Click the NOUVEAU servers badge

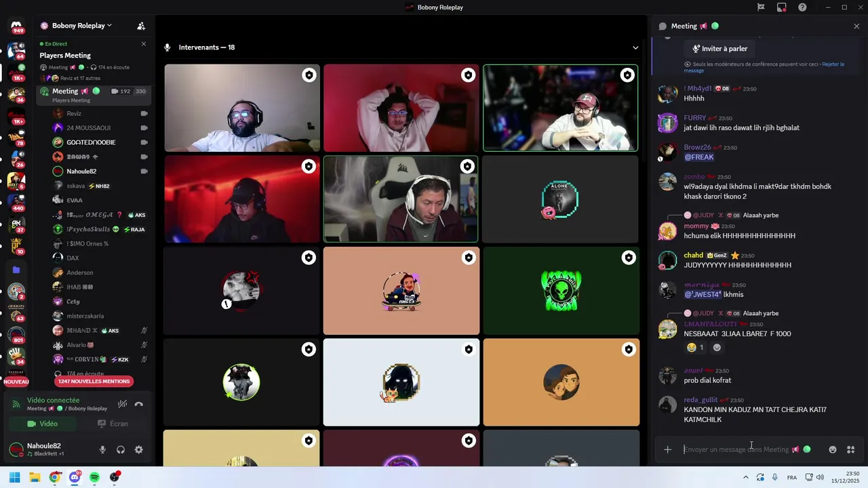click(16, 382)
